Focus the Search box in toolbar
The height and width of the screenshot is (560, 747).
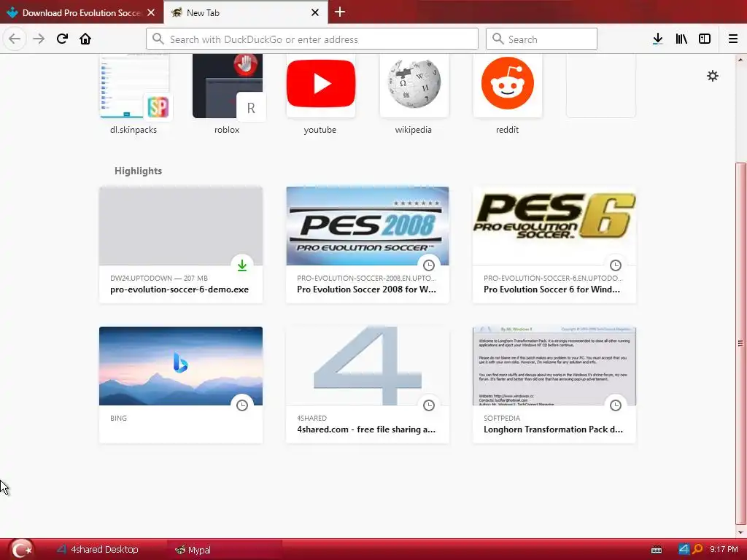541,39
